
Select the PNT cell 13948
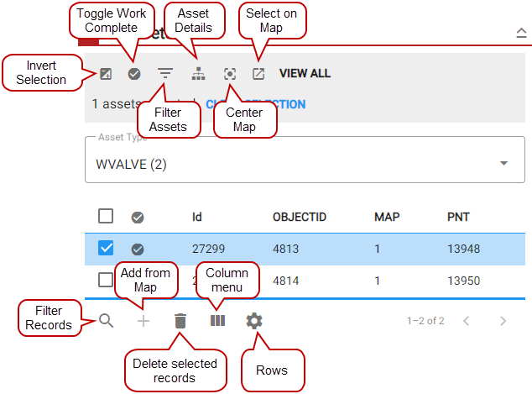pos(463,249)
